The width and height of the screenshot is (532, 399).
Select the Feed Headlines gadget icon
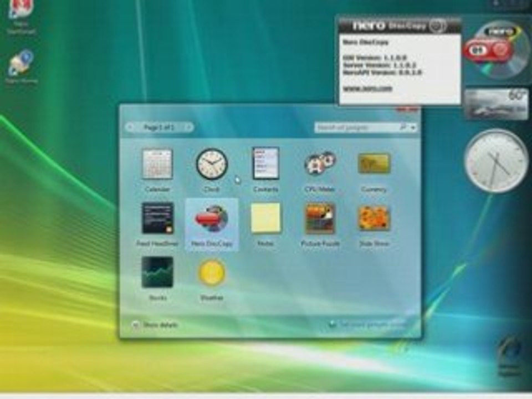point(157,218)
